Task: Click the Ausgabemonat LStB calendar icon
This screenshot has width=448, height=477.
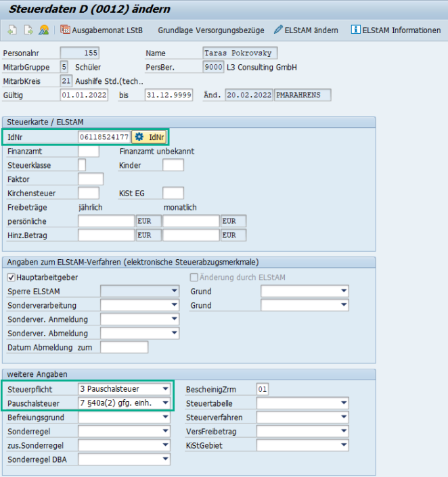Action: [x=65, y=30]
